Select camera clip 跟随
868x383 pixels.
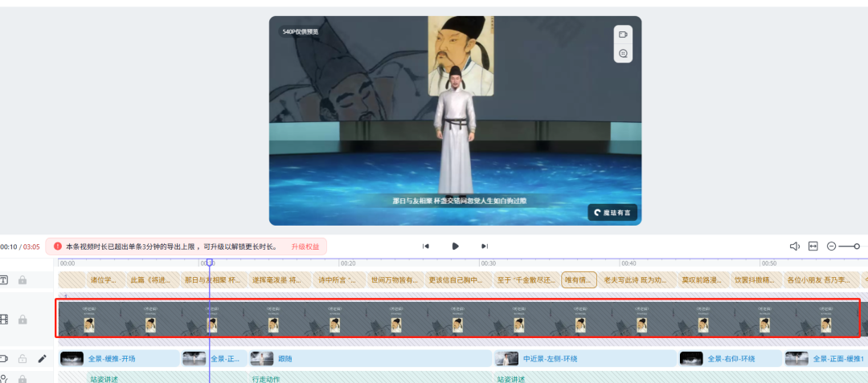[371, 359]
